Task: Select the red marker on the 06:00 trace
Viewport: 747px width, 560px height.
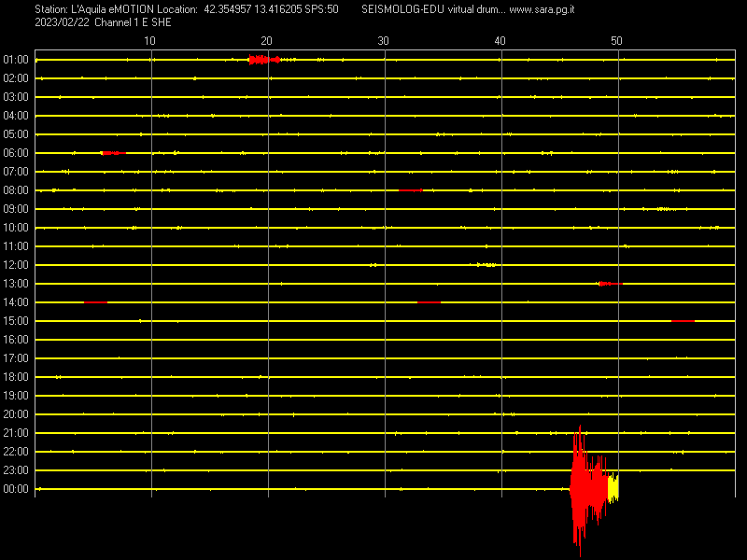Action: (x=113, y=153)
